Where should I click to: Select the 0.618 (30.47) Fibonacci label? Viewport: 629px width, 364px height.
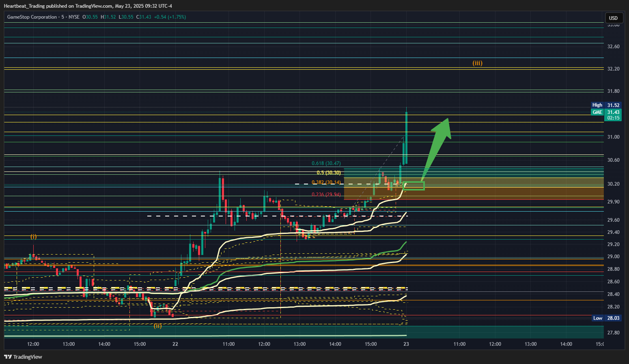(326, 163)
